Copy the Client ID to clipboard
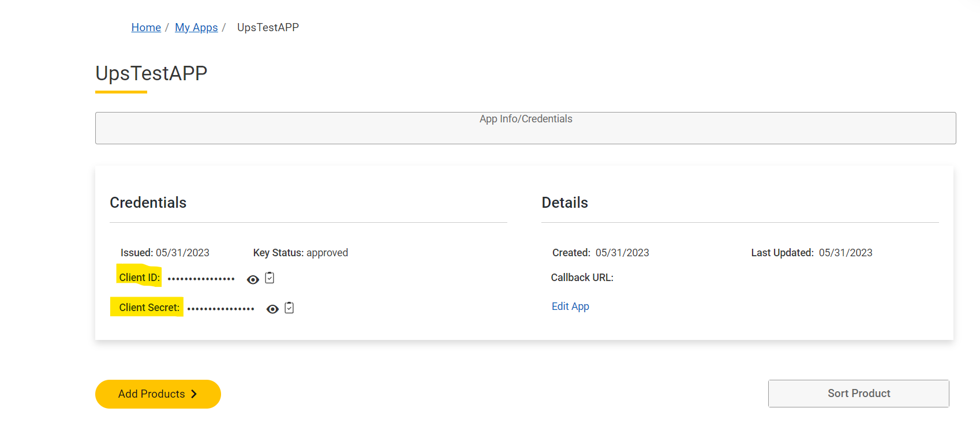 point(270,278)
